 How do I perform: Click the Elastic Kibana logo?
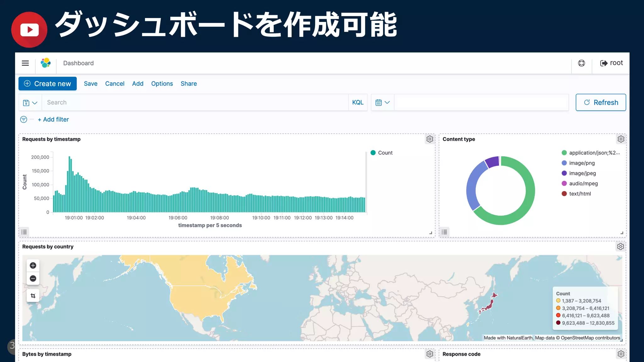pyautogui.click(x=46, y=63)
